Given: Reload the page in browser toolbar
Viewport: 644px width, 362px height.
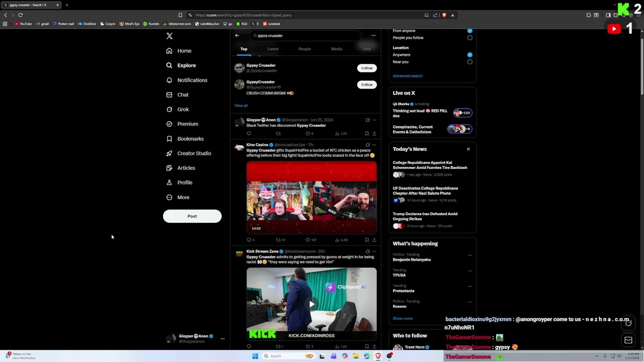Looking at the screenshot, I should pos(21,15).
